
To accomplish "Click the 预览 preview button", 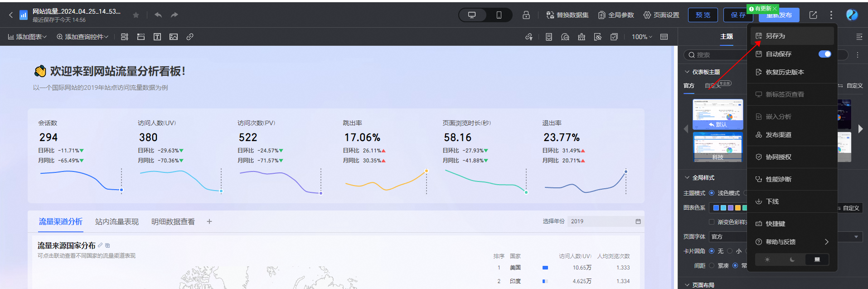I will [703, 15].
